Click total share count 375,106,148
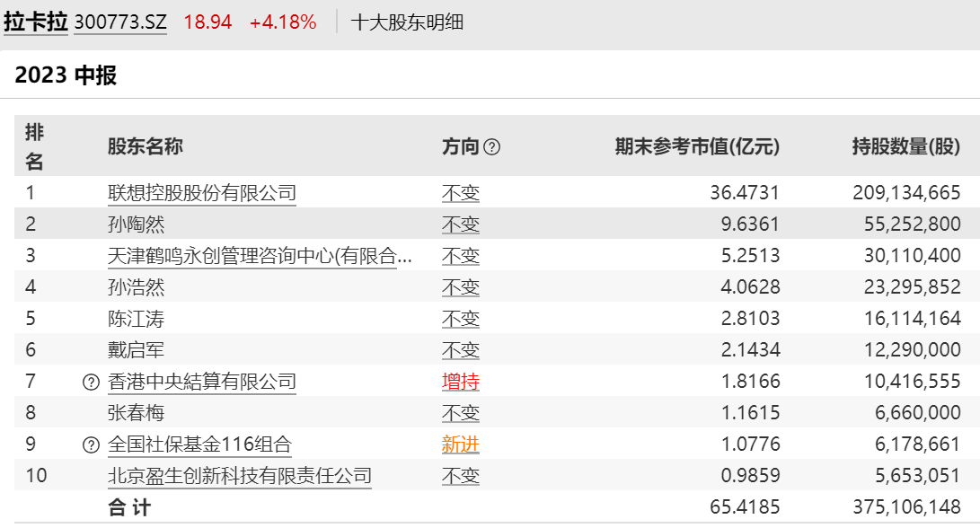980x528 pixels. click(906, 506)
